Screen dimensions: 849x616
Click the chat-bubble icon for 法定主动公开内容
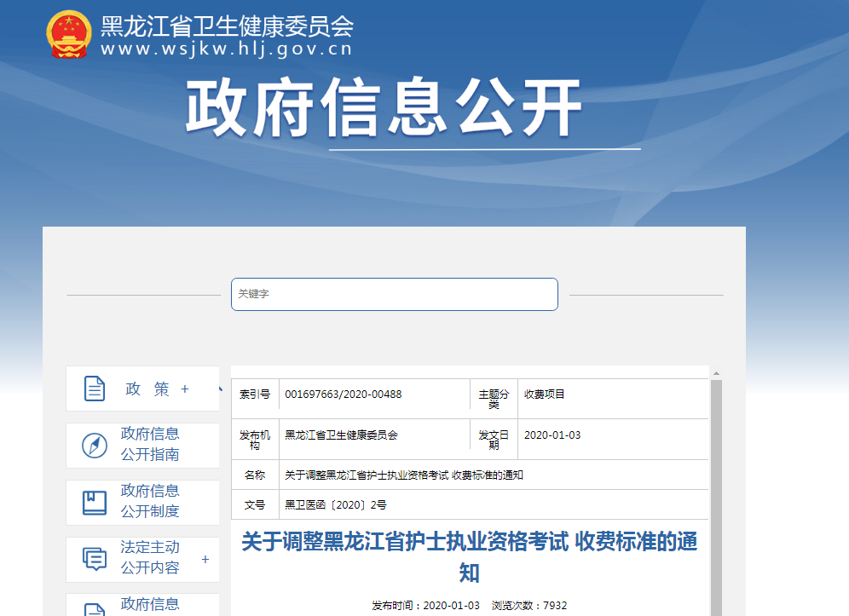click(x=95, y=559)
